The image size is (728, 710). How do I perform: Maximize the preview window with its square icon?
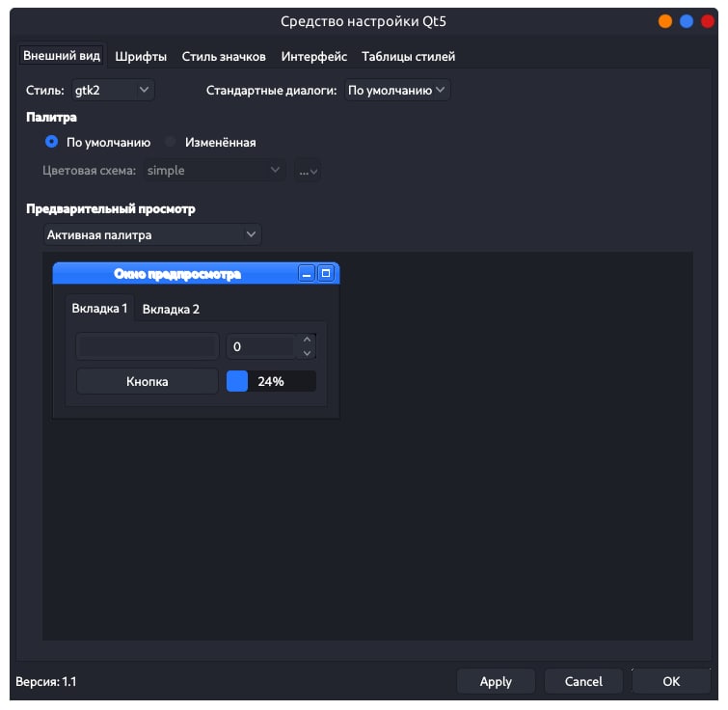point(326,273)
